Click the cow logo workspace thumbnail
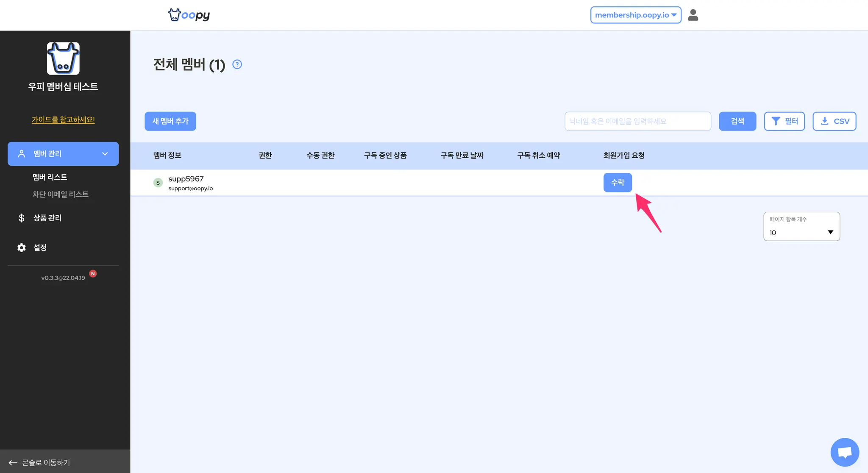Image resolution: width=868 pixels, height=473 pixels. click(63, 58)
